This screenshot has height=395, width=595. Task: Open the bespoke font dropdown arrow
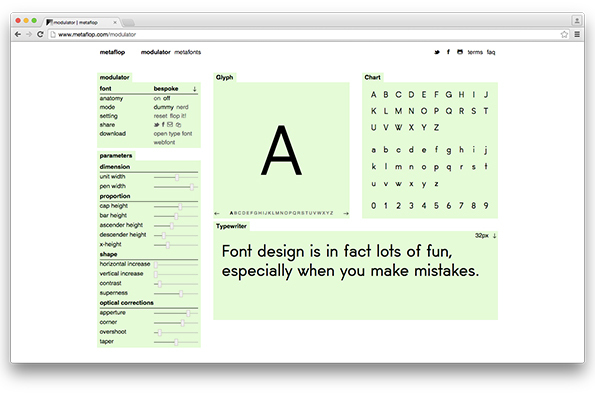[195, 89]
